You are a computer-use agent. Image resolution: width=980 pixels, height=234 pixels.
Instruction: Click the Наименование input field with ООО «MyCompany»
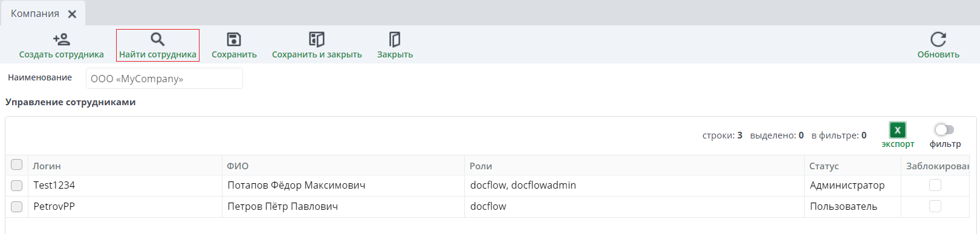[x=164, y=79]
